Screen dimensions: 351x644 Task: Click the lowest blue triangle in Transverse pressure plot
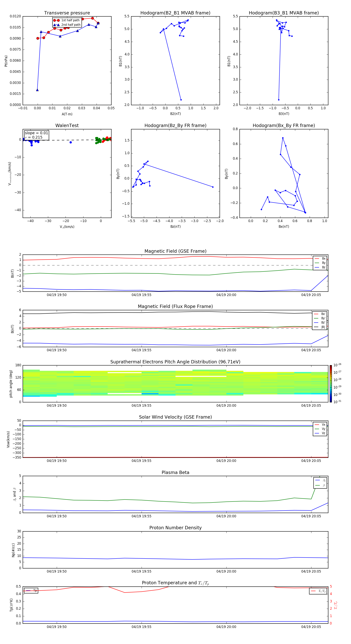click(37, 90)
